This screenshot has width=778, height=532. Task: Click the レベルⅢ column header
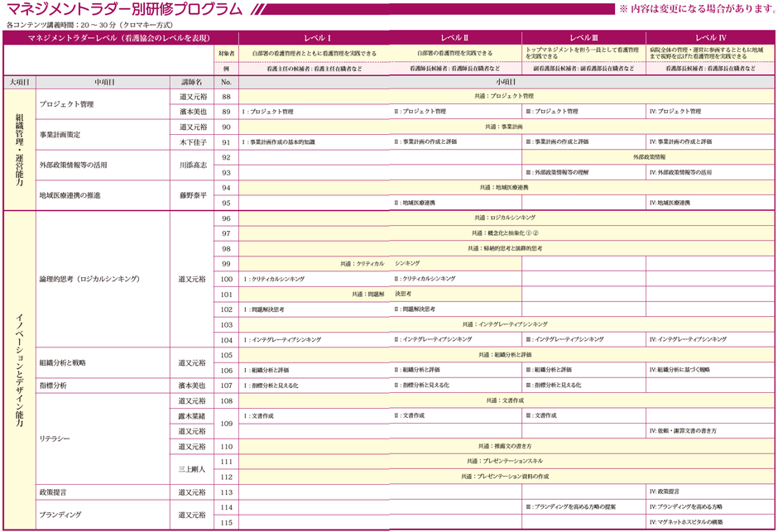tap(583, 38)
